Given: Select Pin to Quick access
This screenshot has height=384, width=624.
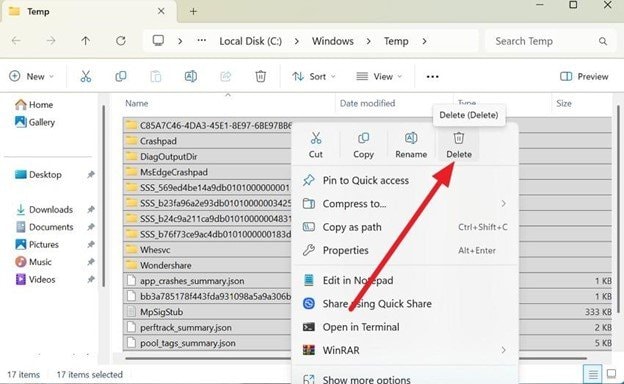Looking at the screenshot, I should point(405,181).
